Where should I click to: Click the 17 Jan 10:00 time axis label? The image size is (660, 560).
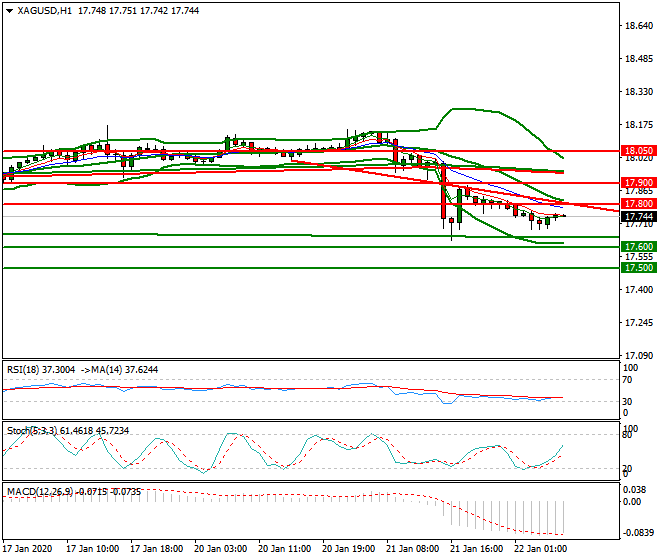click(x=93, y=549)
